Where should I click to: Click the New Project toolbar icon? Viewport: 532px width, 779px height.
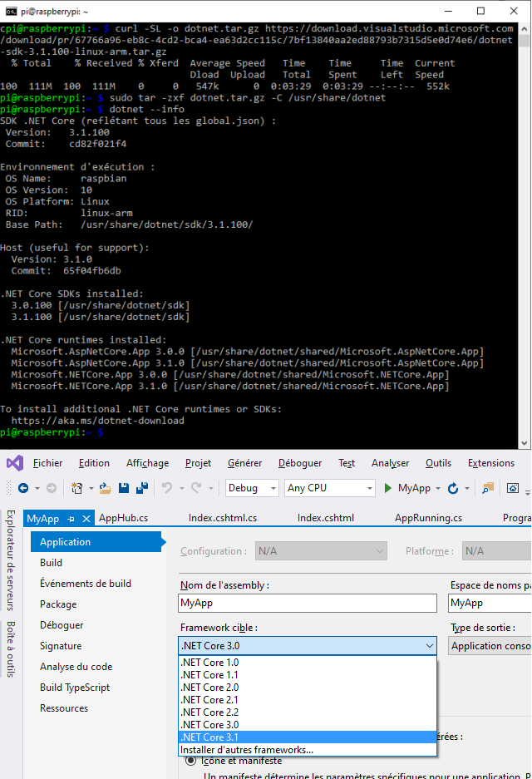click(x=77, y=488)
